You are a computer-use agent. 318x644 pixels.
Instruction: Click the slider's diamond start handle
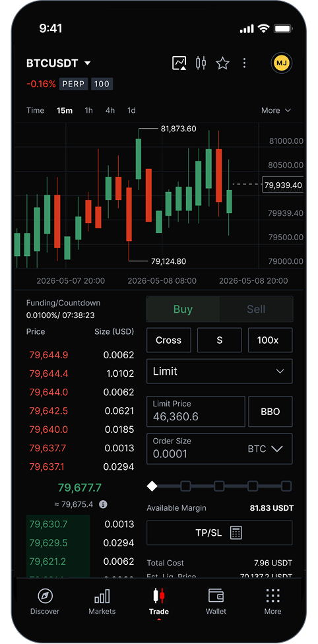[x=152, y=486]
